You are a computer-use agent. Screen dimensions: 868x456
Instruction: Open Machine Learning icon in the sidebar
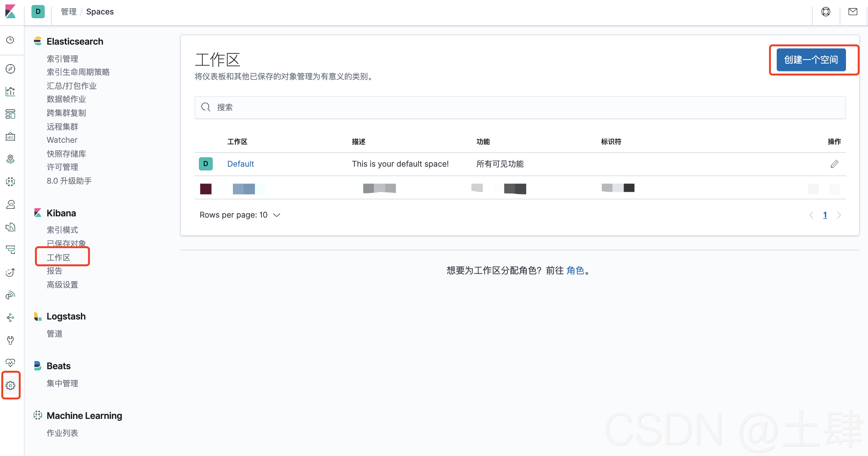[x=10, y=181]
